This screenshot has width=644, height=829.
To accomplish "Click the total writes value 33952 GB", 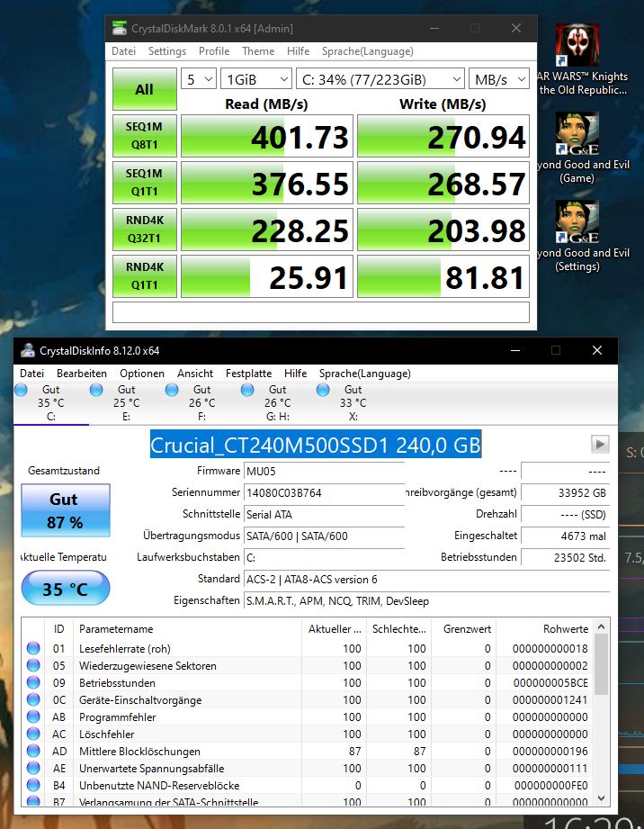I will point(565,492).
